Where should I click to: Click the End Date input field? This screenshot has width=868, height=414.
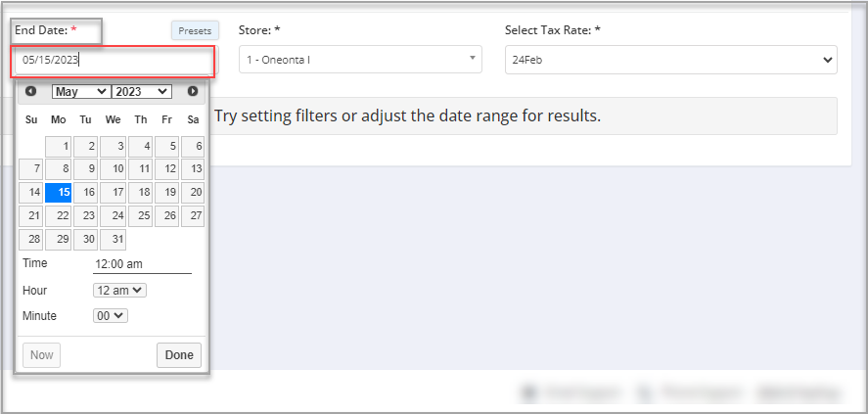coord(114,60)
